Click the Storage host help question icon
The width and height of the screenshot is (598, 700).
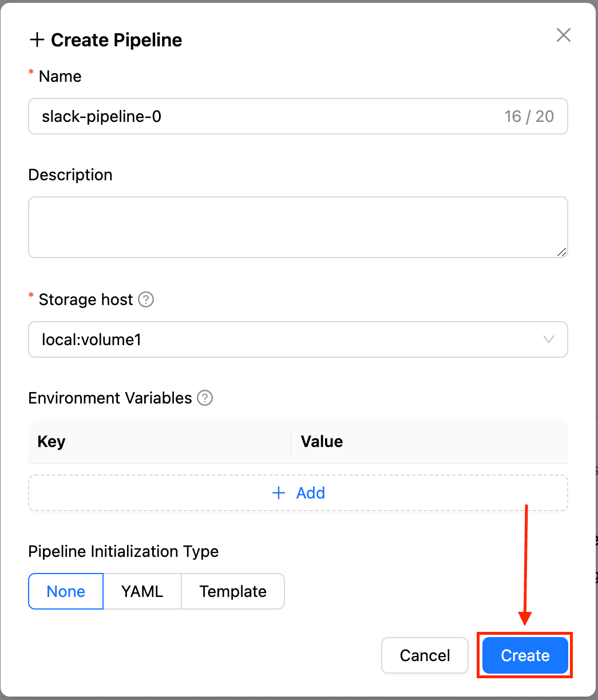(x=146, y=299)
